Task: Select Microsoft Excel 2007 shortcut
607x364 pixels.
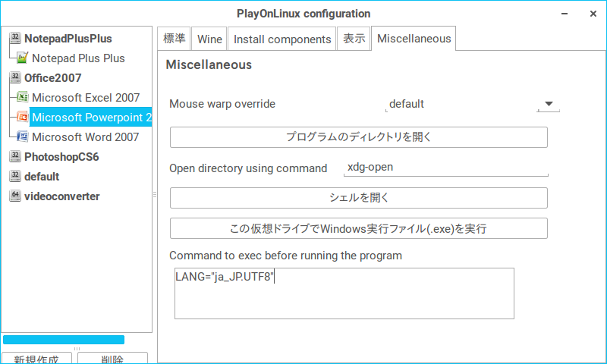Action: coord(86,98)
